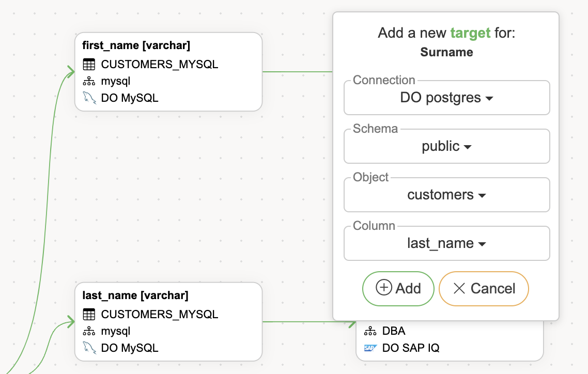This screenshot has height=374, width=588.
Task: Click the schema icon beside mysql in first_name node
Action: pyautogui.click(x=89, y=81)
